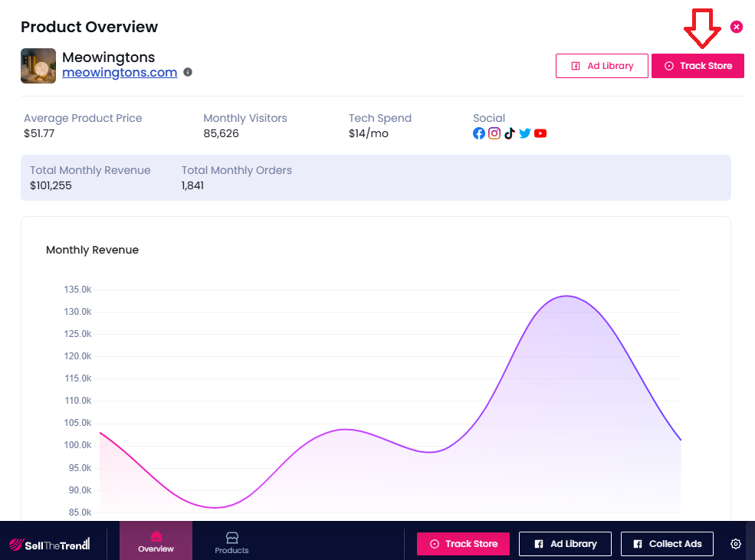Click the Monthly Visitors value 85,626
Viewport: 755px width, 560px height.
pos(221,133)
